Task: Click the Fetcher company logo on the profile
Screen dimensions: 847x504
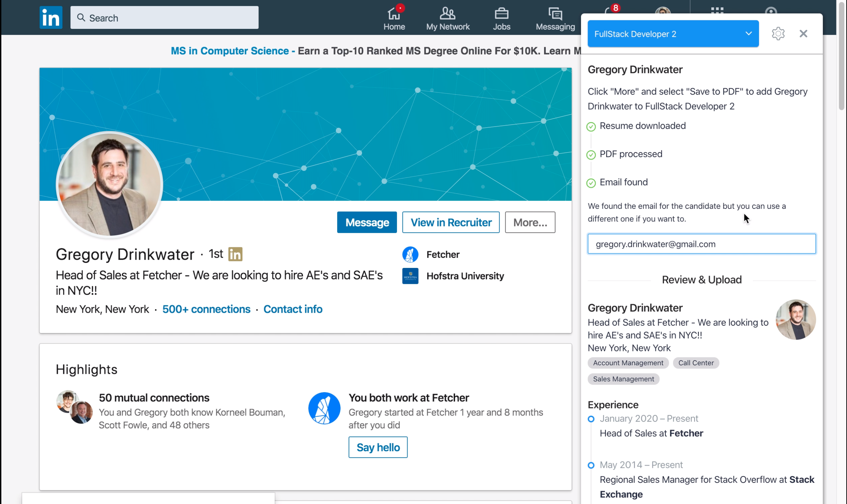Action: click(410, 254)
